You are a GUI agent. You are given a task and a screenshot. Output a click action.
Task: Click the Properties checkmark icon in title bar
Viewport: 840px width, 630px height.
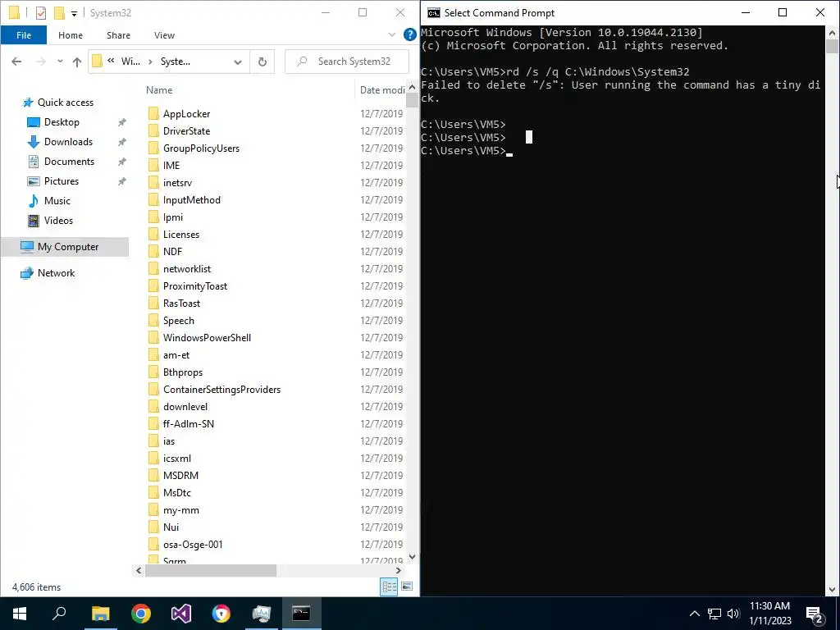click(41, 13)
